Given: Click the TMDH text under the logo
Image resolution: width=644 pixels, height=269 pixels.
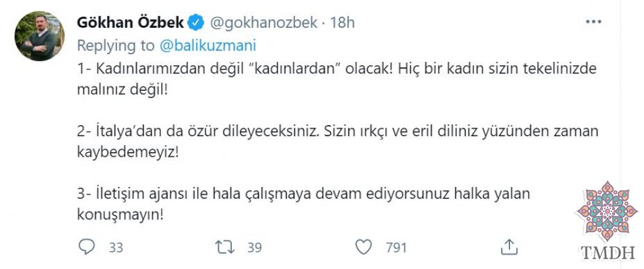Looking at the screenshot, I should 608,253.
